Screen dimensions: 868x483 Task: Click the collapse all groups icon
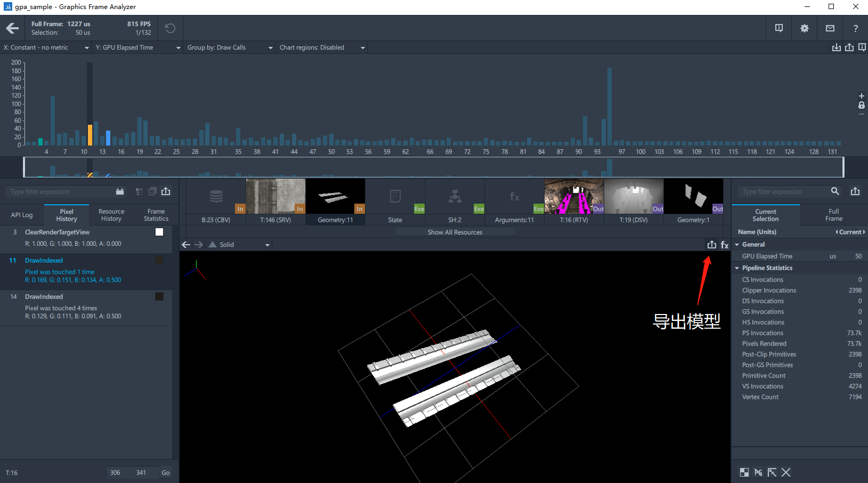[x=152, y=191]
